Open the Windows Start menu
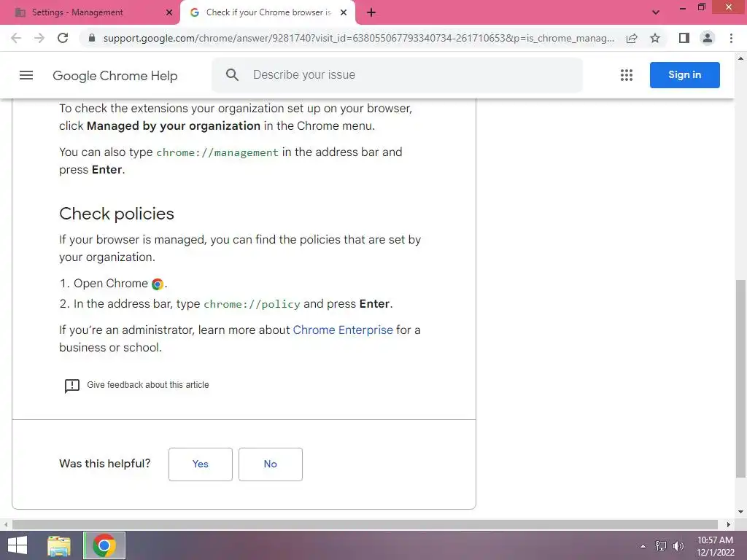This screenshot has width=747, height=560. (18, 545)
